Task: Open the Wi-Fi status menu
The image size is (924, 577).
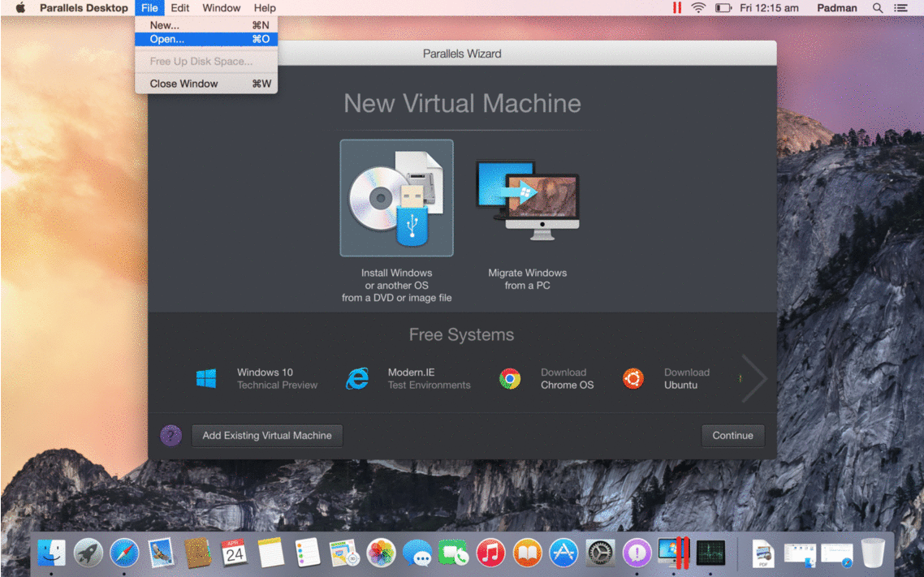Action: pyautogui.click(x=698, y=7)
